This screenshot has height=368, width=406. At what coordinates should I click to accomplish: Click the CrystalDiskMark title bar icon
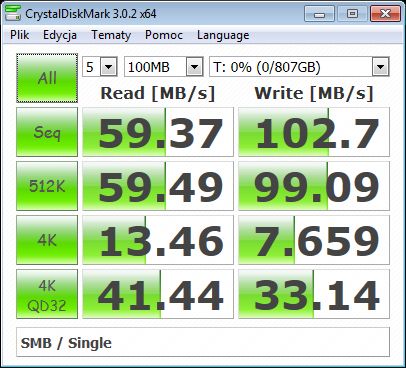(13, 13)
